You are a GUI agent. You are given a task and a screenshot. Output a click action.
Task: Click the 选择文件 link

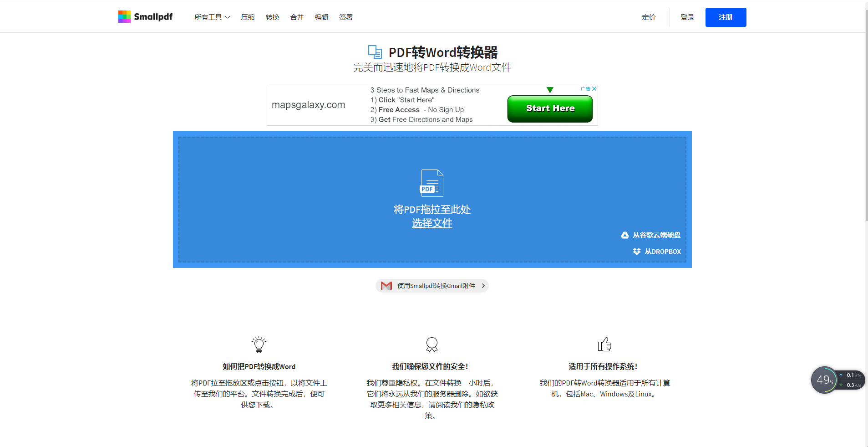432,223
